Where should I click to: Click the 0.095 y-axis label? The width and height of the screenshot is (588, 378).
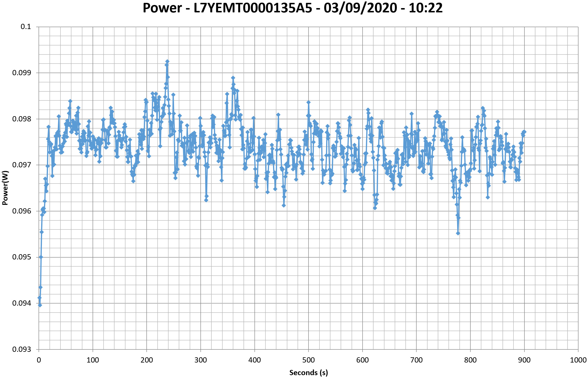pos(22,257)
